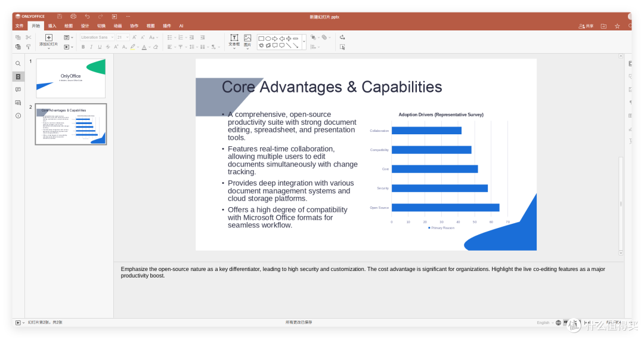This screenshot has width=644, height=339.
Task: Open the about info icon in left sidebar
Action: click(x=18, y=116)
